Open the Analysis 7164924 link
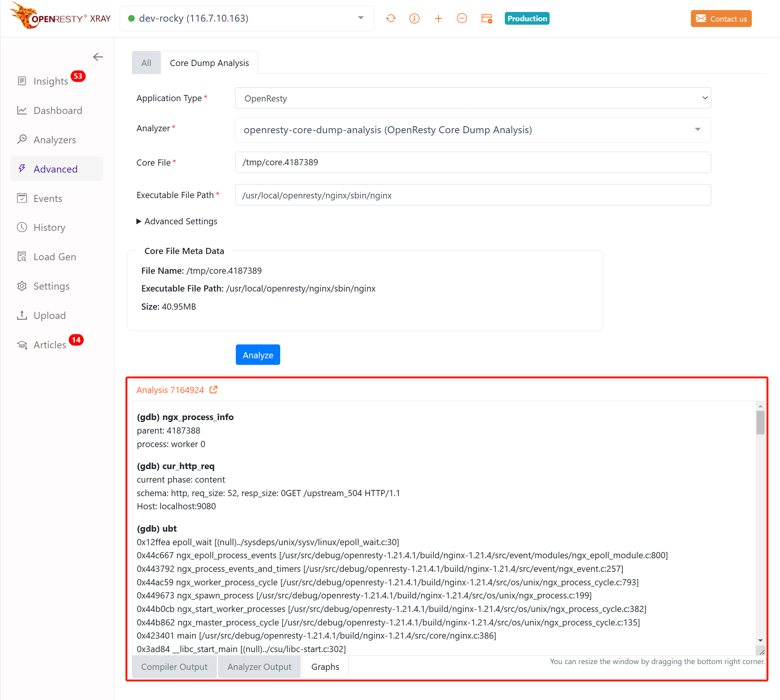This screenshot has height=700, width=780. (170, 390)
